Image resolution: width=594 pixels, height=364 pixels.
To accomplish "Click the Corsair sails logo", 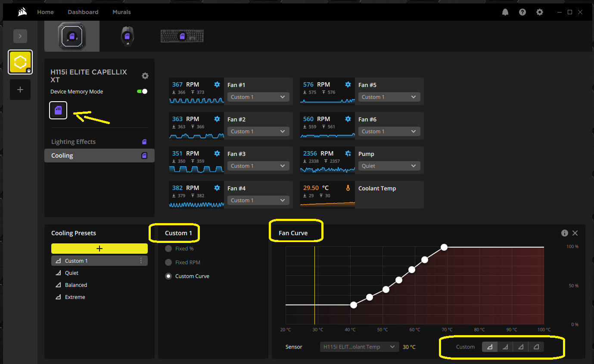I will [22, 12].
